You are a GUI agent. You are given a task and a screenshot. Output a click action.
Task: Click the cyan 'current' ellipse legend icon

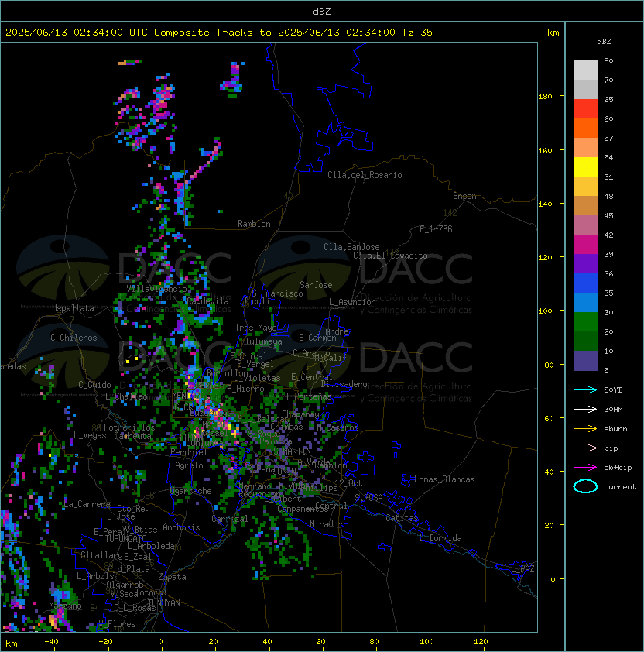click(x=585, y=486)
